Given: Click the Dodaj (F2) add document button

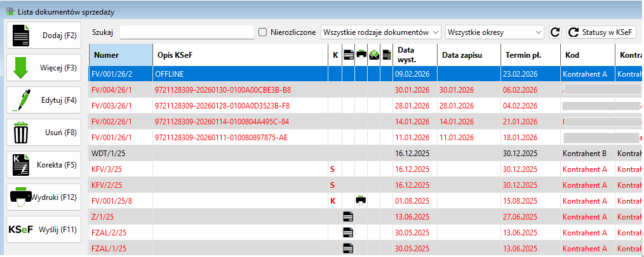Looking at the screenshot, I should click(44, 35).
